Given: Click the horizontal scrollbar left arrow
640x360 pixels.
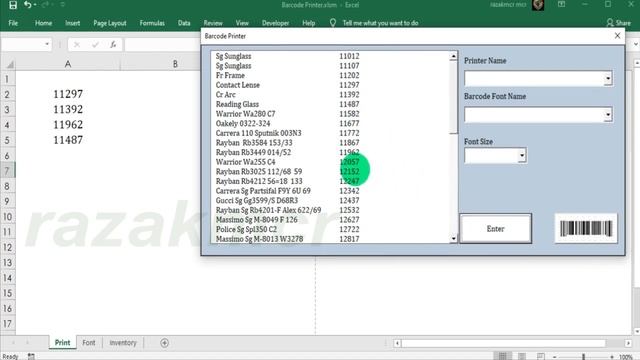Looking at the screenshot, I should (397, 343).
